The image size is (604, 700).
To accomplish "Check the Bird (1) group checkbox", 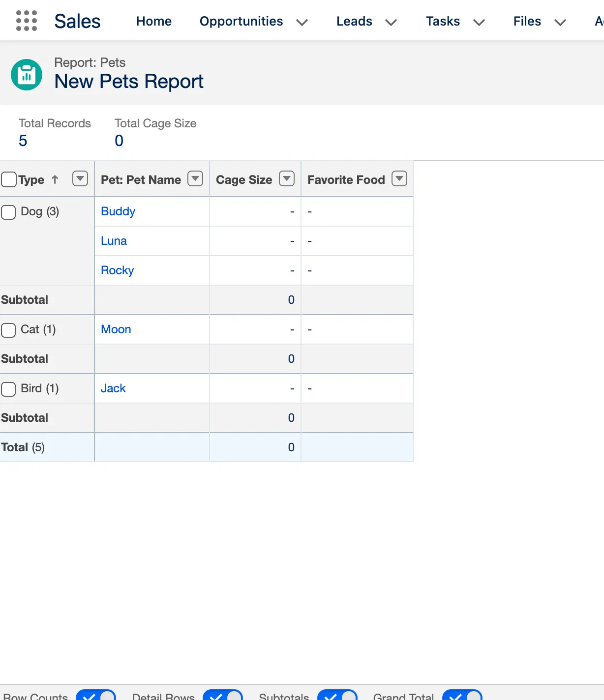I will point(8,389).
